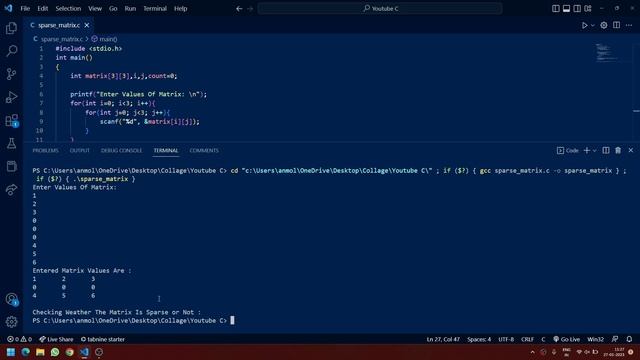Close the bottom panel
Screen dimensions: 640x360
pyautogui.click(x=631, y=151)
